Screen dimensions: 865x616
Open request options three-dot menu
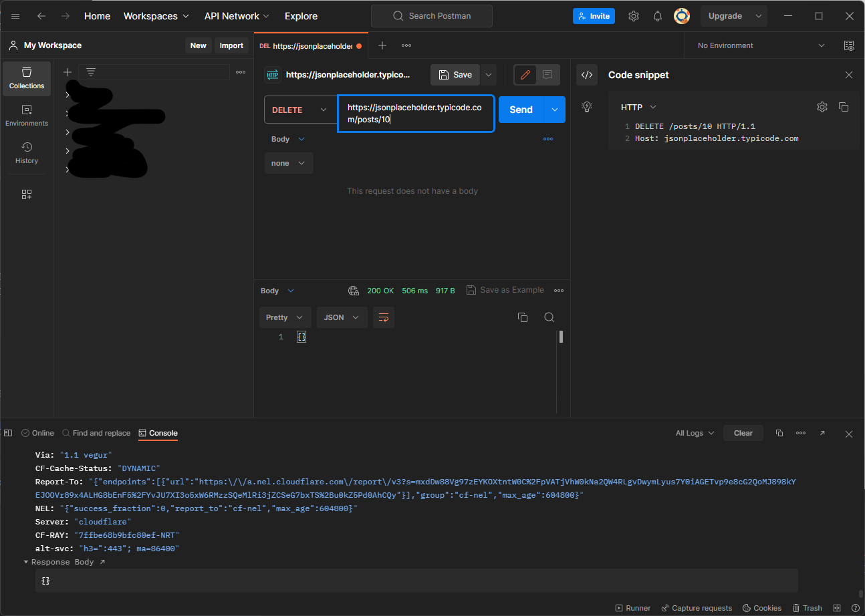(x=548, y=139)
